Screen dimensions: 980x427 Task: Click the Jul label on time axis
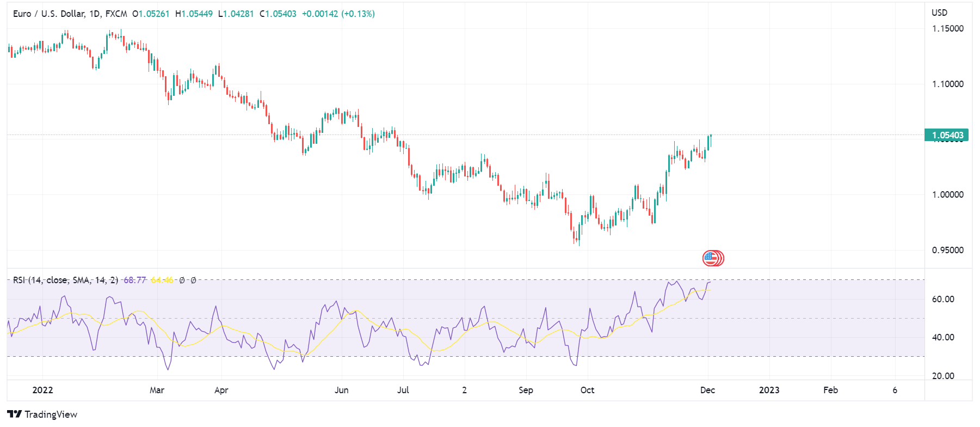[403, 390]
